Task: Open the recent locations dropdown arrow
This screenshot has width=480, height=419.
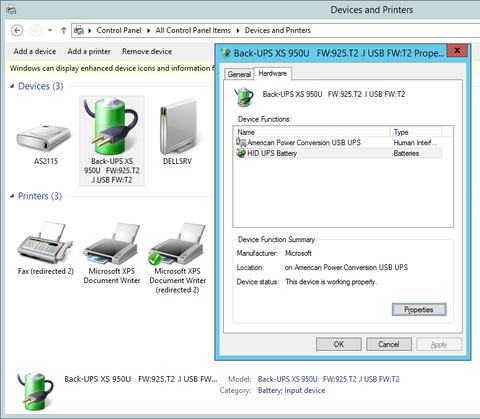Action: point(50,30)
